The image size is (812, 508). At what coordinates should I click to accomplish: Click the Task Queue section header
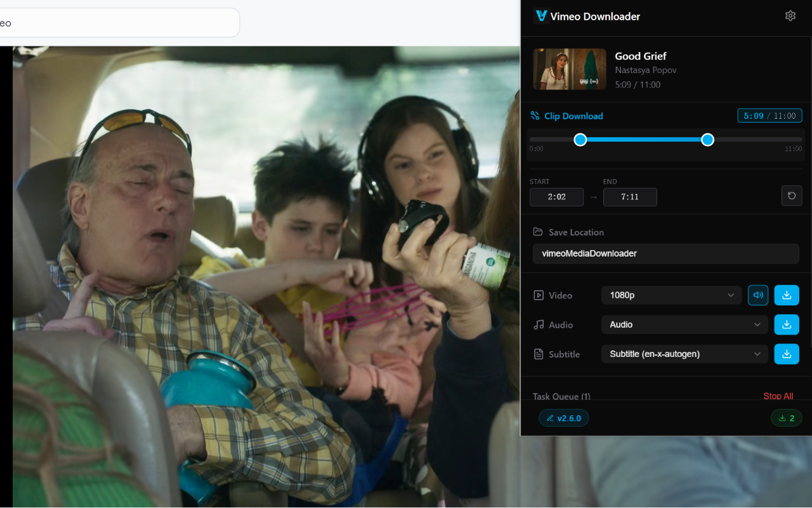coord(561,396)
